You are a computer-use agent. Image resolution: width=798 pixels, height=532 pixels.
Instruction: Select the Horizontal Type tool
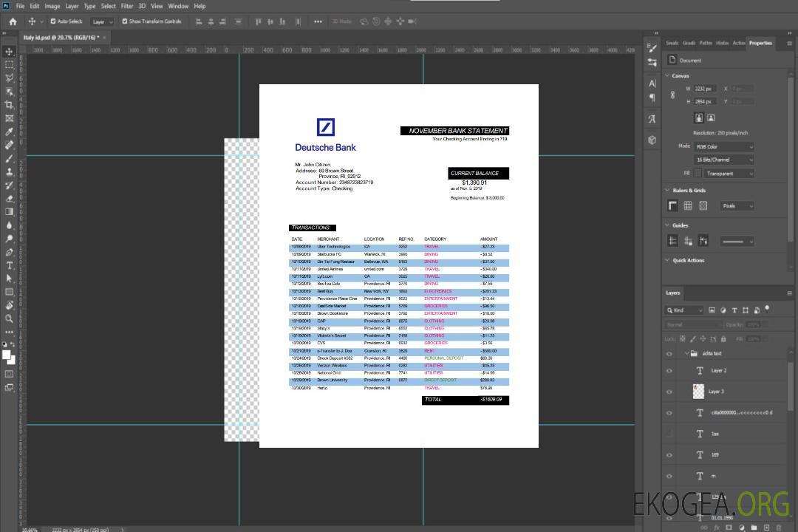coord(10,265)
